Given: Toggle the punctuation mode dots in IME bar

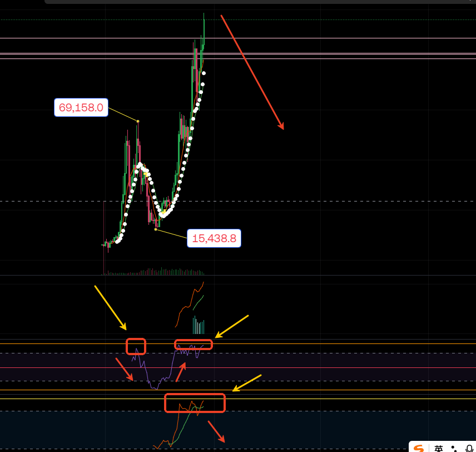Looking at the screenshot, I should pos(454,448).
